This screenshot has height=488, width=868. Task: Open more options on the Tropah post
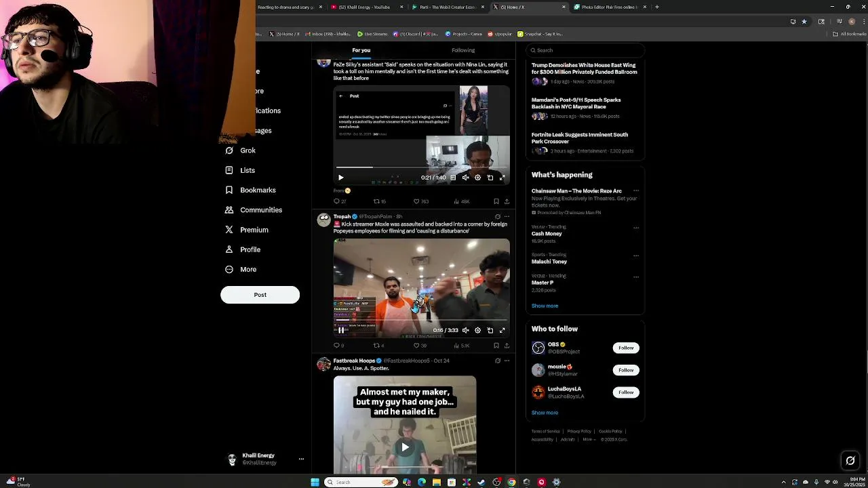click(x=507, y=217)
